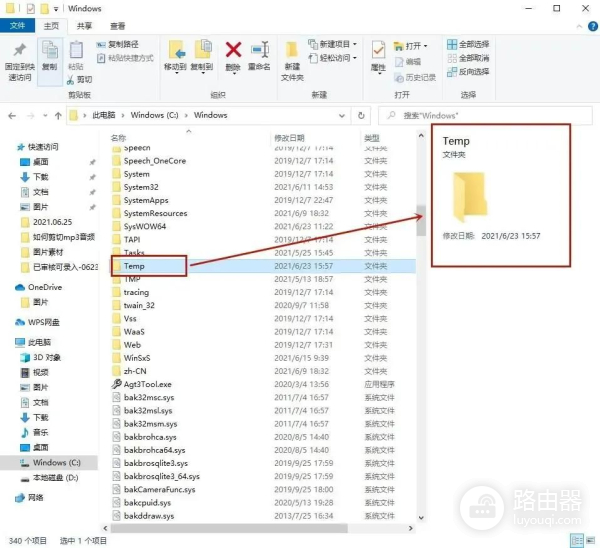Switch to Large icons view icon

pyautogui.click(x=591, y=541)
